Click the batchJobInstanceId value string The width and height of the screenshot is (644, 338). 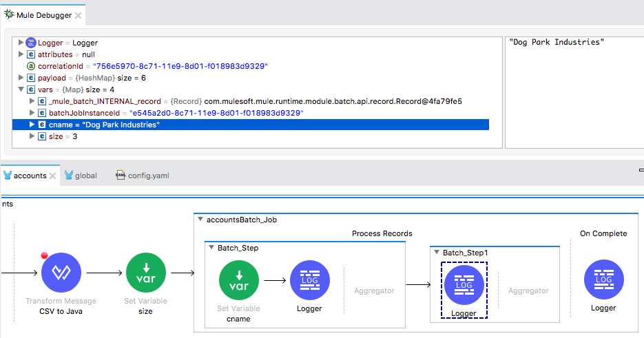216,113
